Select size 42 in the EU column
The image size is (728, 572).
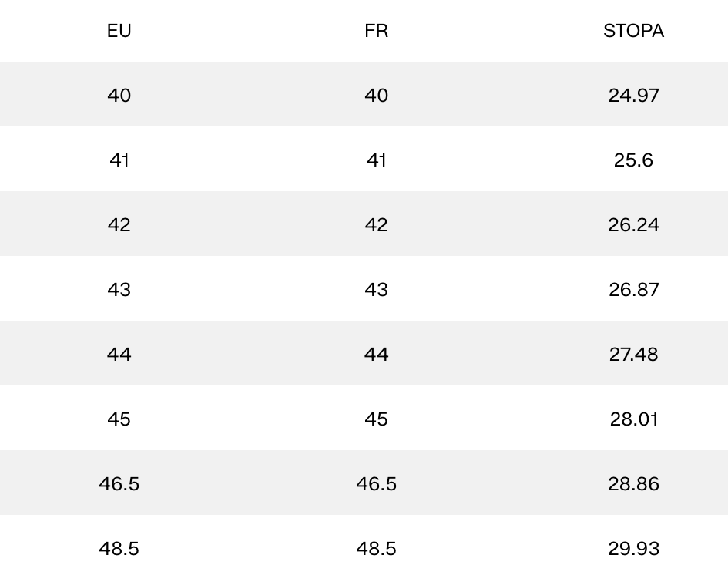(x=119, y=224)
